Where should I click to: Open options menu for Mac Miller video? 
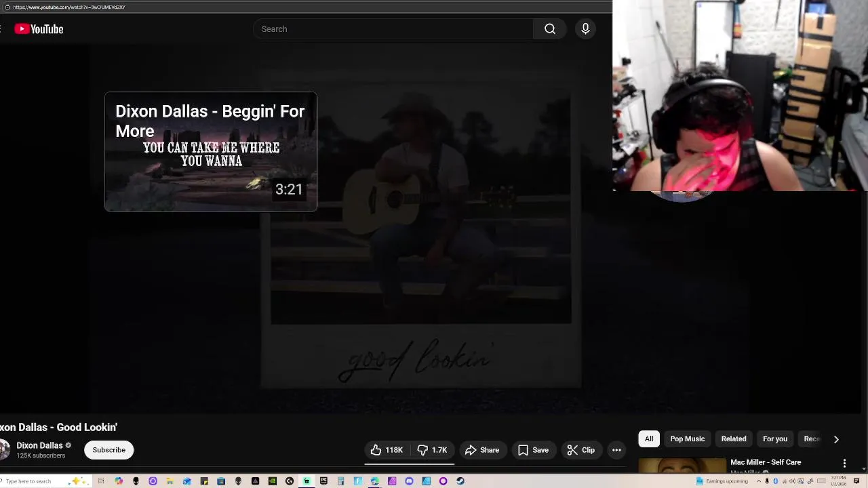(x=844, y=463)
